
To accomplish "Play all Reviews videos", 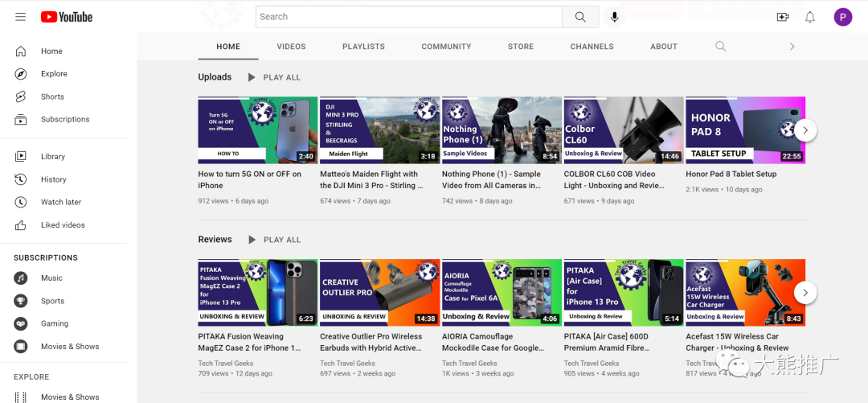I will tap(275, 240).
